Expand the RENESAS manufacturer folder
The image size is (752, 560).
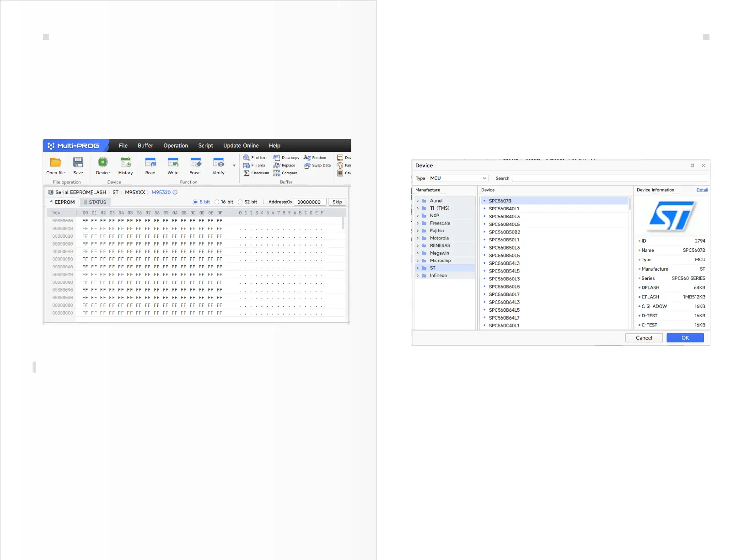pyautogui.click(x=418, y=245)
